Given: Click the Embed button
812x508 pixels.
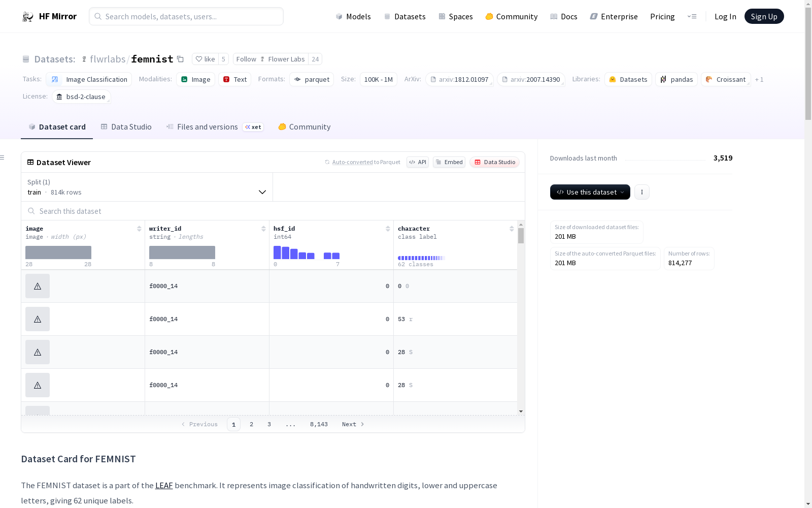Looking at the screenshot, I should (449, 162).
